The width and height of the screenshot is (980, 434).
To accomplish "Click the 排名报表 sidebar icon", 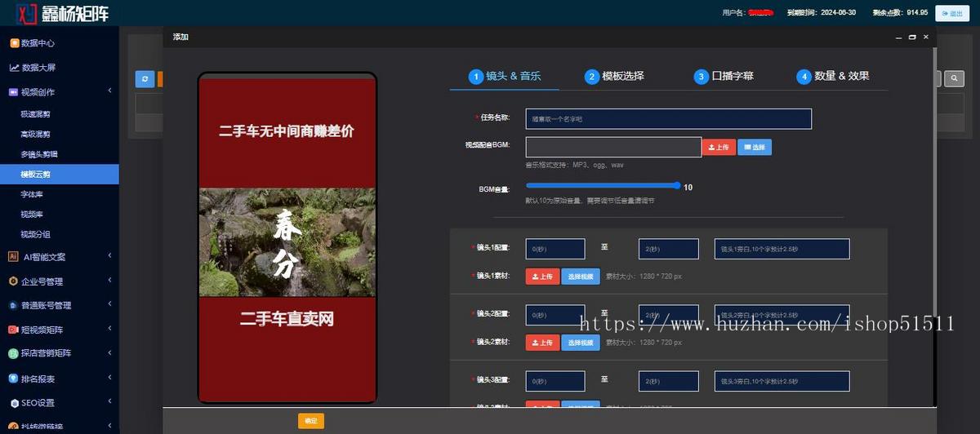I will coord(13,379).
